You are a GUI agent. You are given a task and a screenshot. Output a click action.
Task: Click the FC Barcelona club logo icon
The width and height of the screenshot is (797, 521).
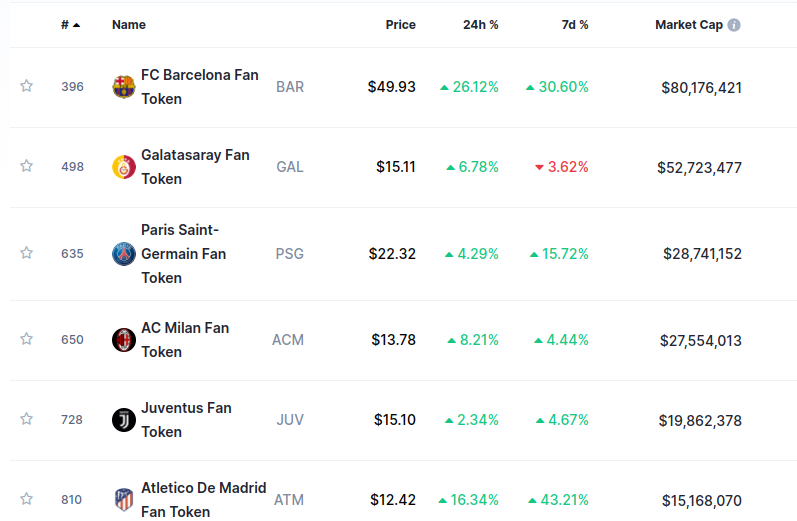coord(123,87)
